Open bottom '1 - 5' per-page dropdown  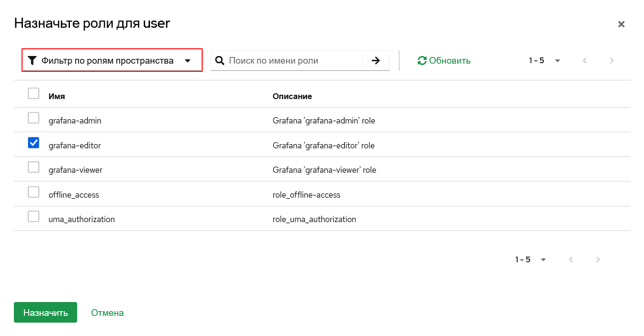(531, 259)
